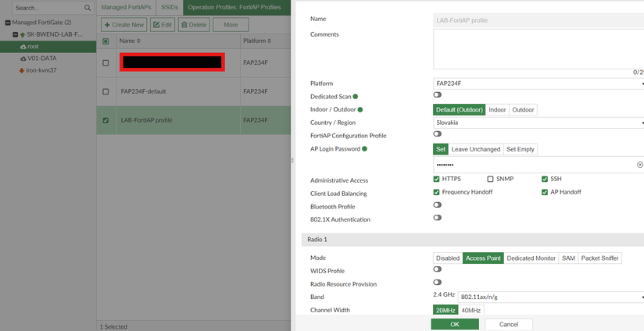Click the sort arrows on Platform column

(269, 41)
